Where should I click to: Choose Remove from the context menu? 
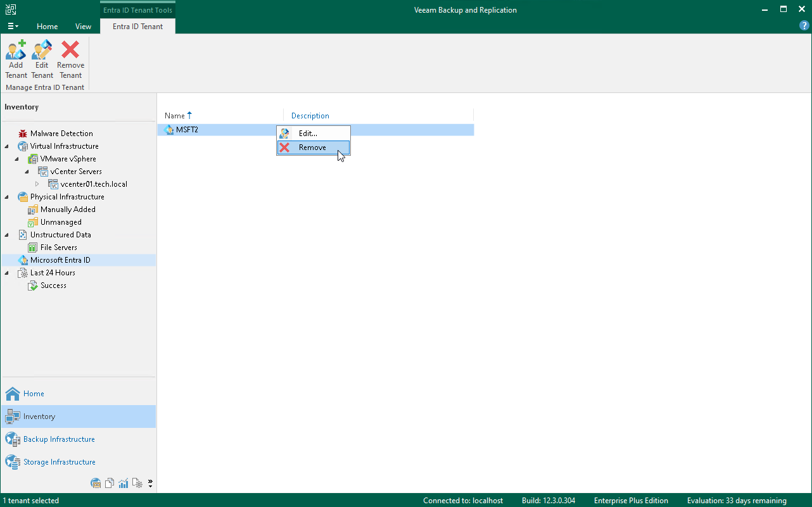click(x=314, y=147)
